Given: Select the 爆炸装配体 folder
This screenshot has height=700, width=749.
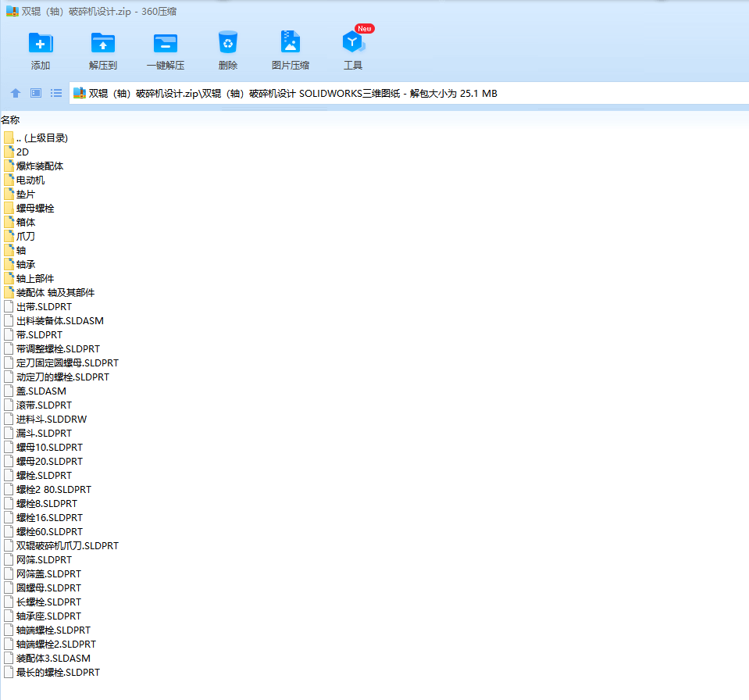Looking at the screenshot, I should tap(34, 166).
